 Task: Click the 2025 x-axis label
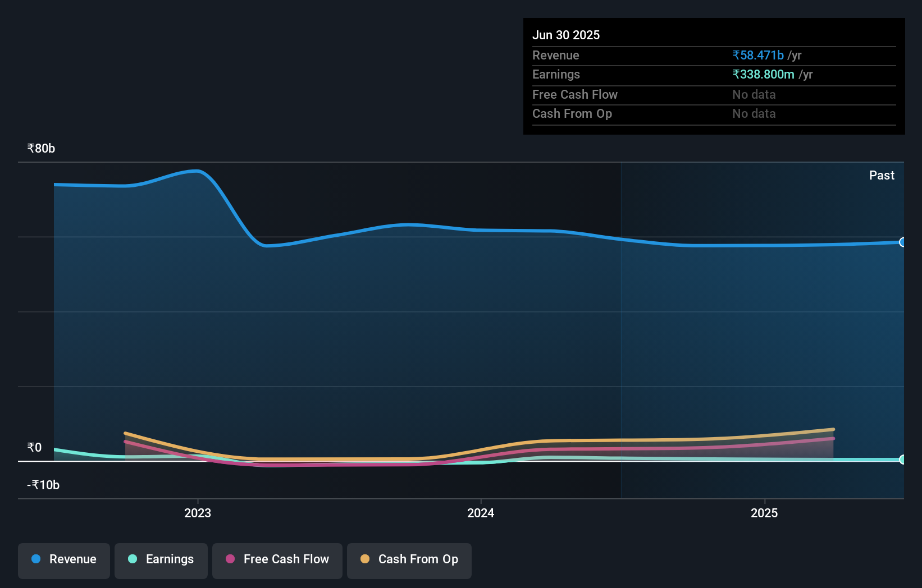coord(764,513)
